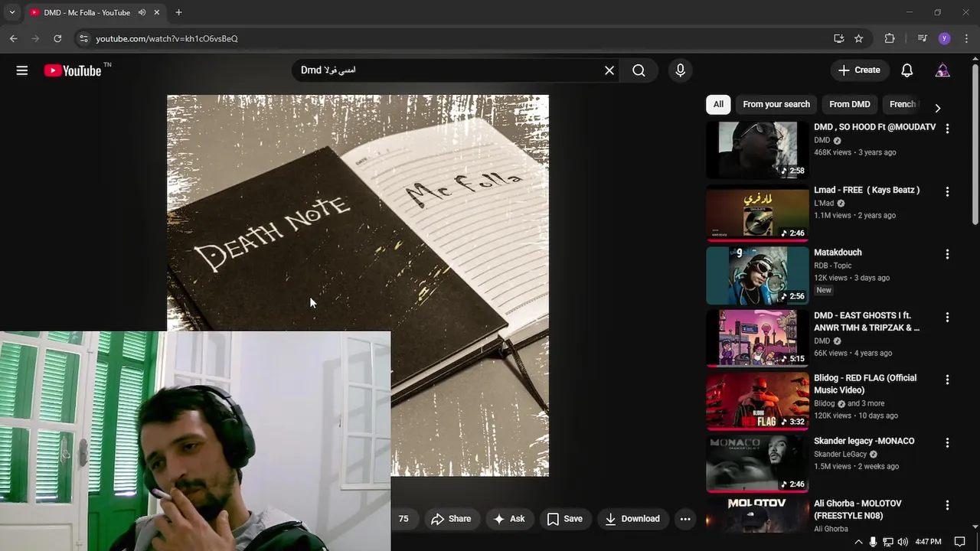Image resolution: width=980 pixels, height=551 pixels.
Task: Select the All filter chip
Action: (718, 104)
